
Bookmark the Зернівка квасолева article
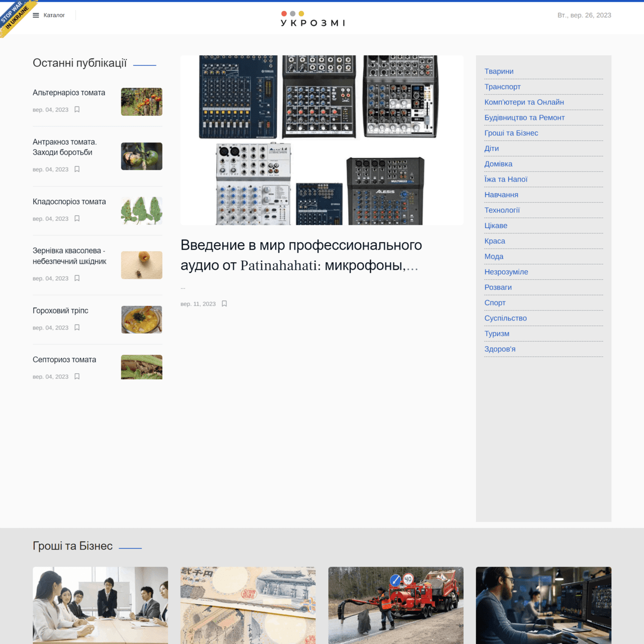[77, 278]
